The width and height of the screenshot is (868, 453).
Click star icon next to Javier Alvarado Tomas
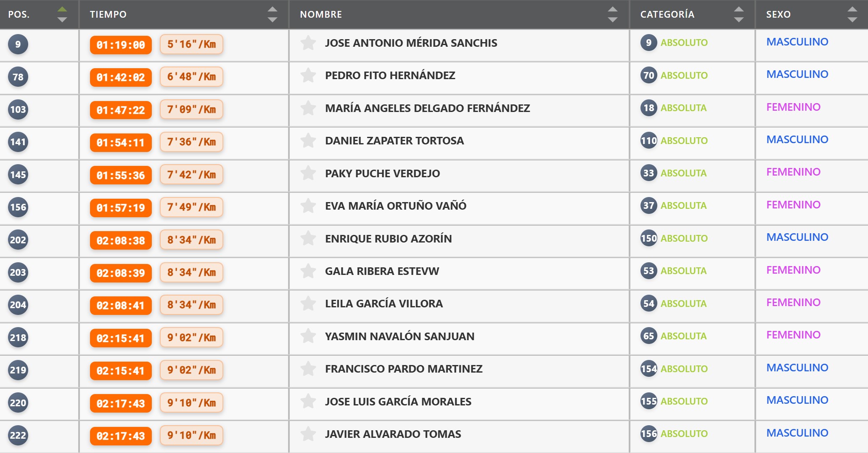308,434
